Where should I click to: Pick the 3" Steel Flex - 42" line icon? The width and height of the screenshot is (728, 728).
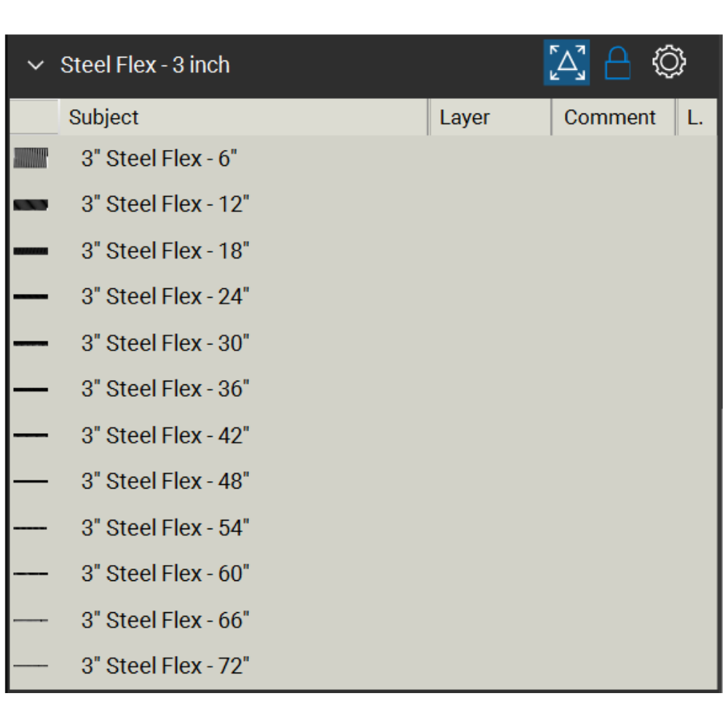tap(31, 435)
